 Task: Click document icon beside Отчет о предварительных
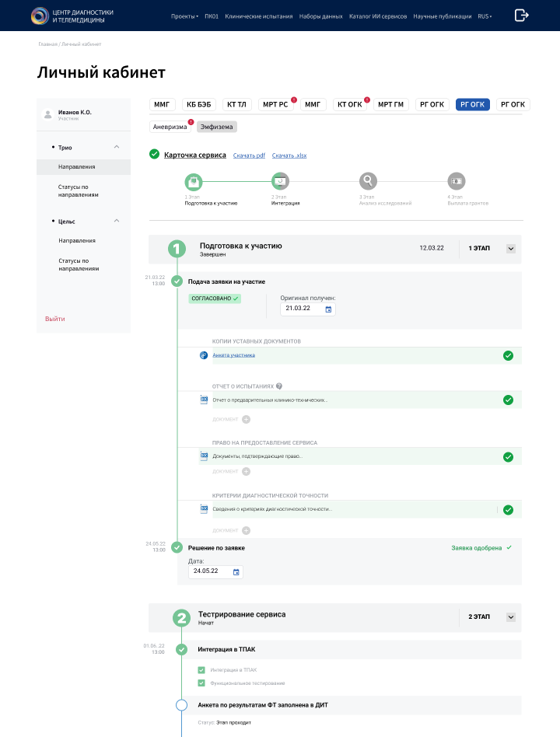pos(204,400)
